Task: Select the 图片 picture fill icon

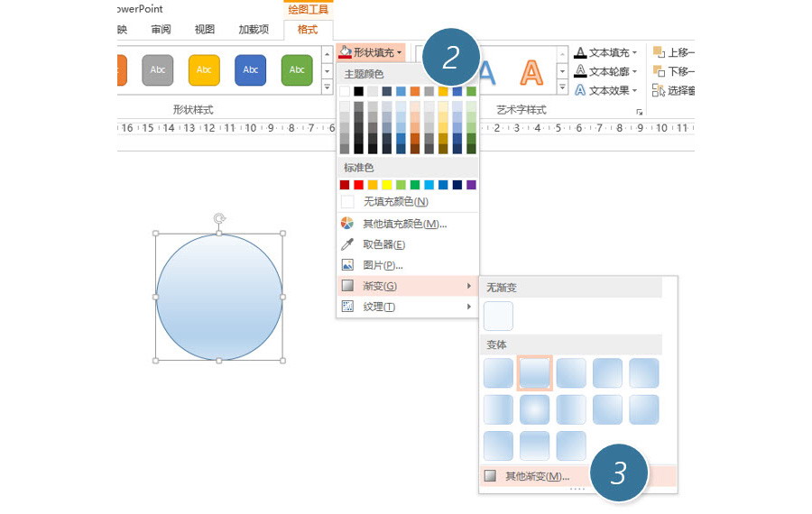Action: [x=347, y=265]
